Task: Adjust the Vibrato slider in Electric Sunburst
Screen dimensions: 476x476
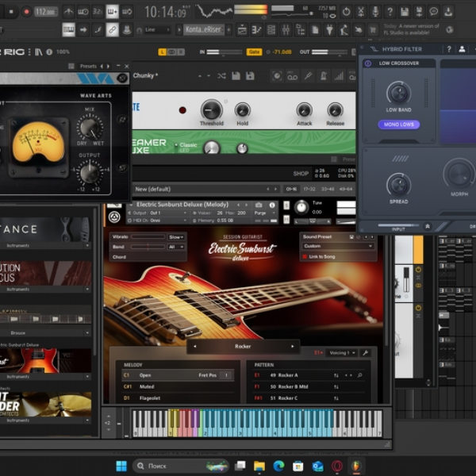Action: coord(148,236)
